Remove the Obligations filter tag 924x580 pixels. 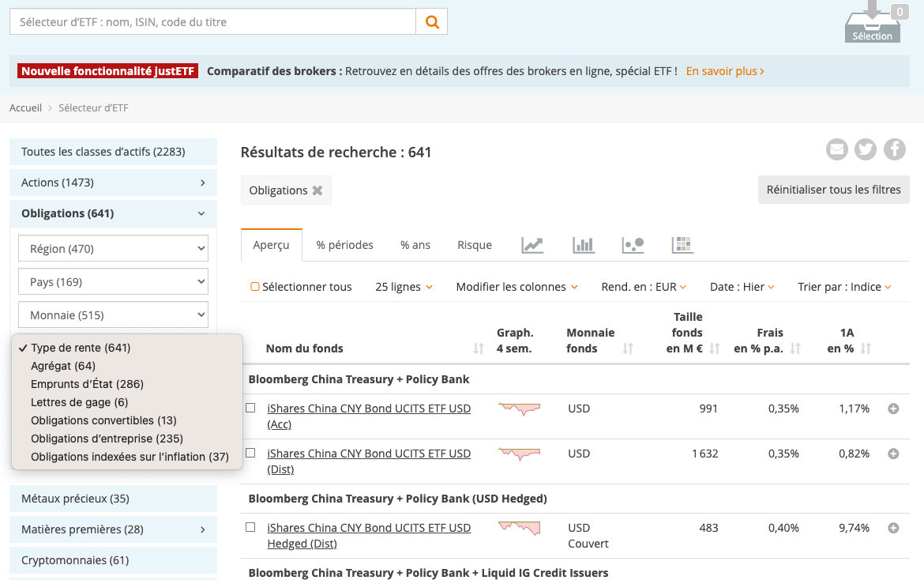(317, 190)
